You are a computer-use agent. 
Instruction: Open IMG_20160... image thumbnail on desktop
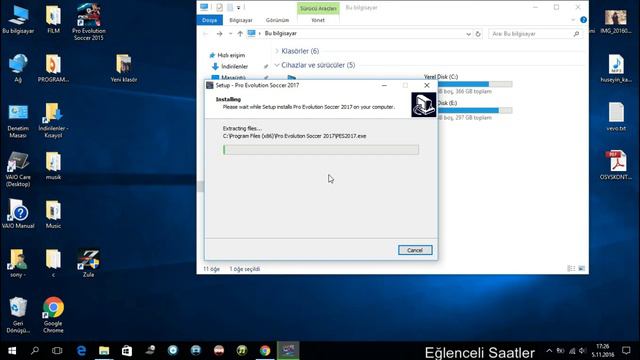616,21
